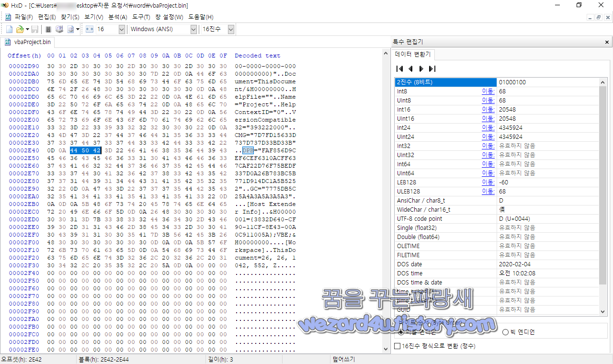Expand the open-file recent list arrow

click(x=27, y=29)
